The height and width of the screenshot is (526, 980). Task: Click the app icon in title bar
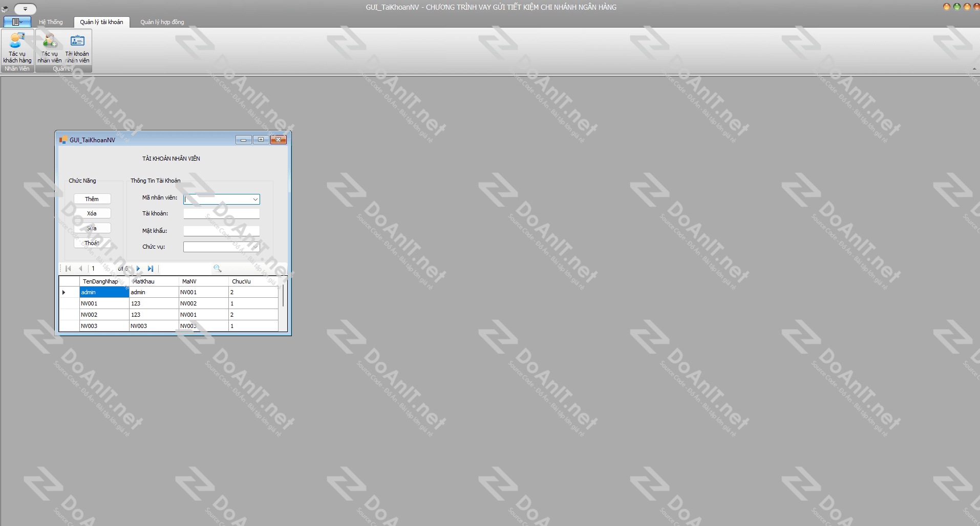point(5,9)
